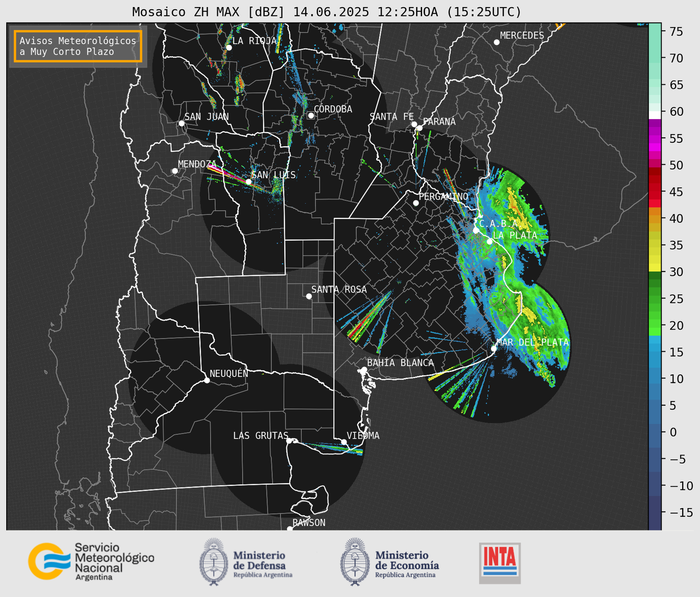Click the LA PLATA city marker dot
Screen dimensions: 700x597
pos(490,242)
